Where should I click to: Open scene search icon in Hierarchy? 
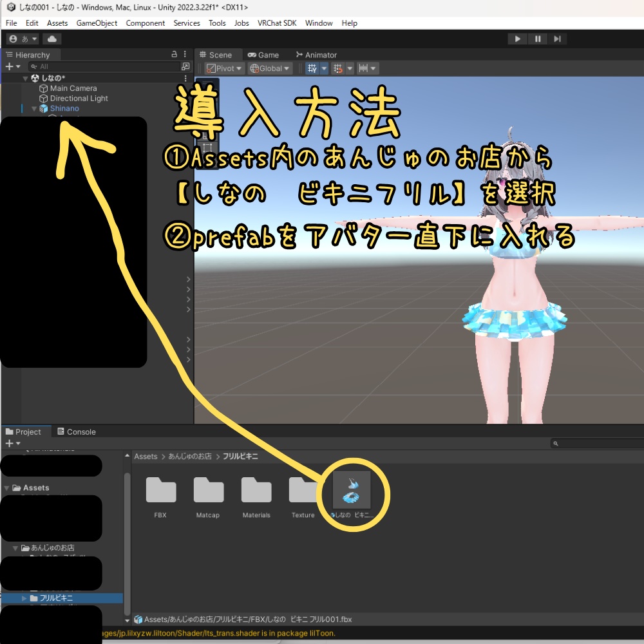(185, 66)
